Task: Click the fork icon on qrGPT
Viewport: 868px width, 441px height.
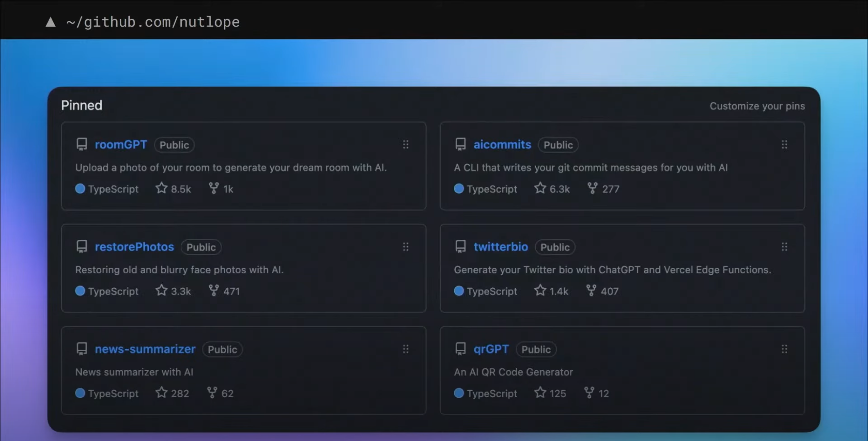Action: [x=589, y=392]
